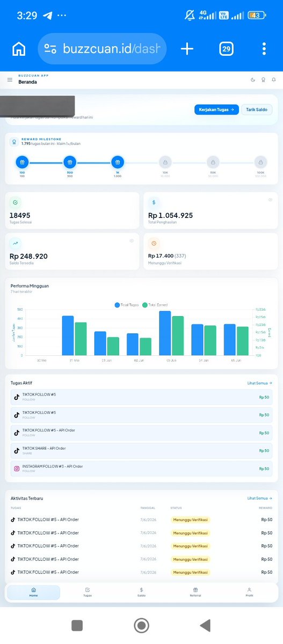Tap the 18495 Tugas Selesai count

[20, 215]
